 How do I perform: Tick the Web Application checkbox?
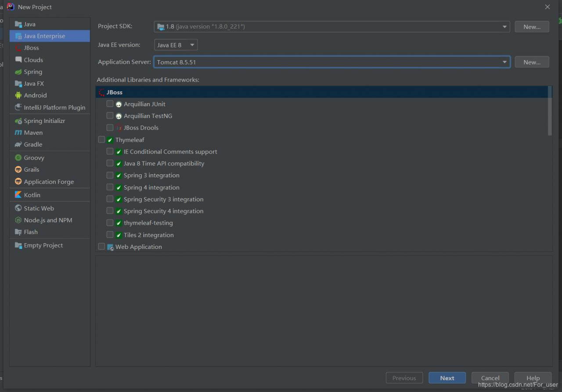pos(101,247)
